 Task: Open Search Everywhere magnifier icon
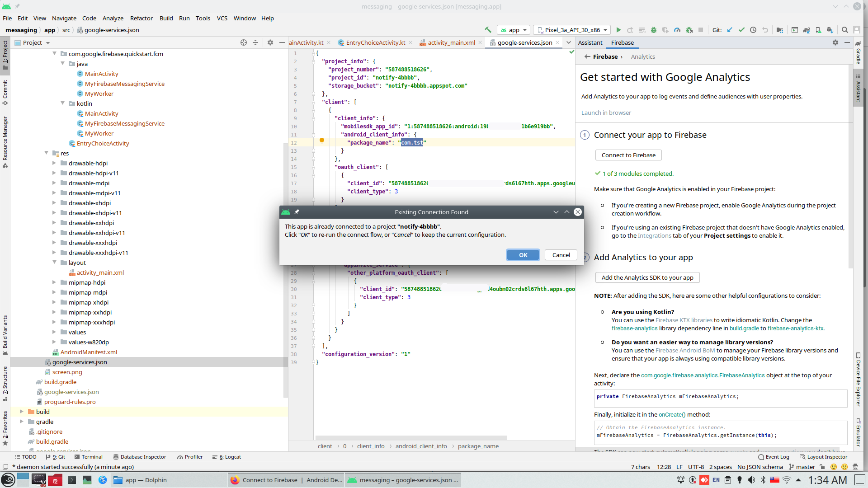pos(844,30)
